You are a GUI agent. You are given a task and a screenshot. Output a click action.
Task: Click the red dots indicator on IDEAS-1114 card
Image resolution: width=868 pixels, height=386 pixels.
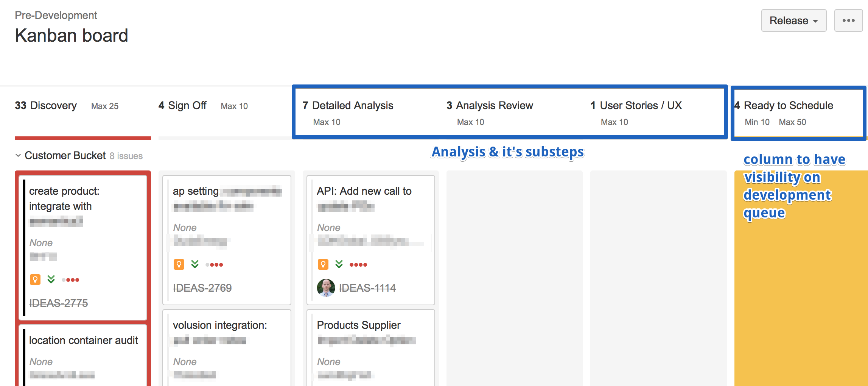pos(358,265)
